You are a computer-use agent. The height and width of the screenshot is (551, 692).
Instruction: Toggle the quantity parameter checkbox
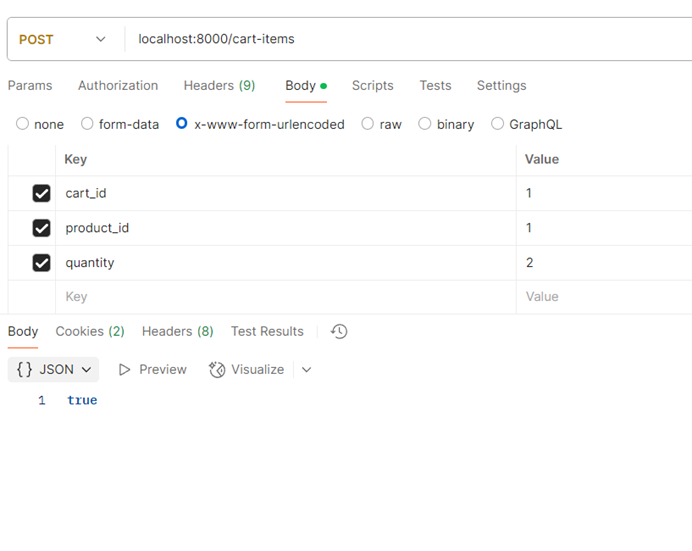[41, 263]
